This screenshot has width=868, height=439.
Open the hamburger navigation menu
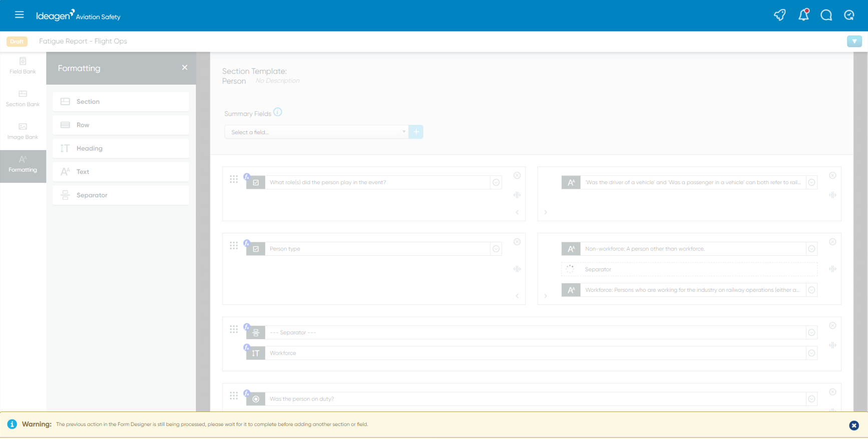[x=19, y=15]
